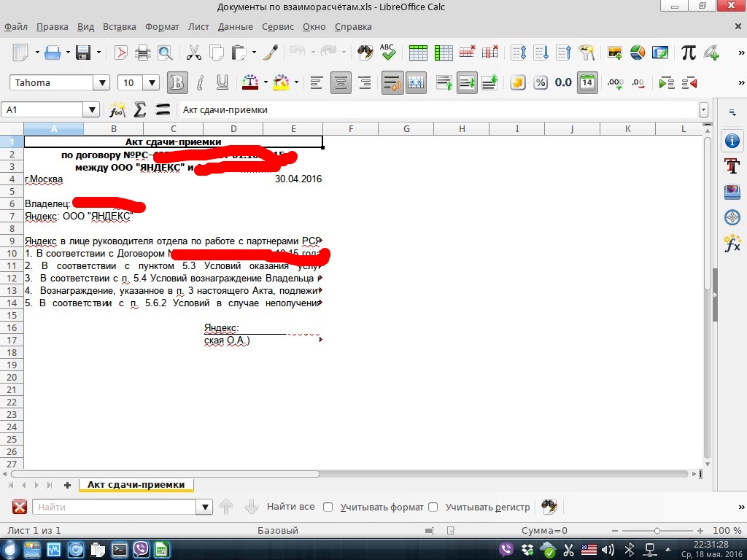Viewport: 747px width, 560px height.
Task: Click the font color swatch
Action: (250, 83)
